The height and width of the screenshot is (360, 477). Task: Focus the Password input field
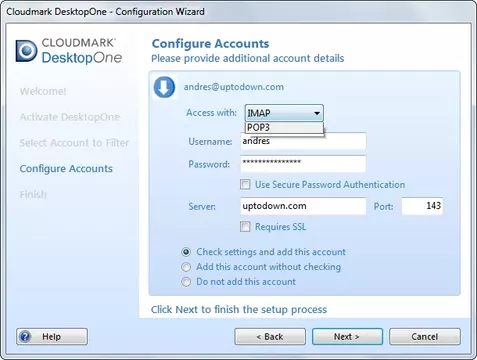(x=303, y=164)
